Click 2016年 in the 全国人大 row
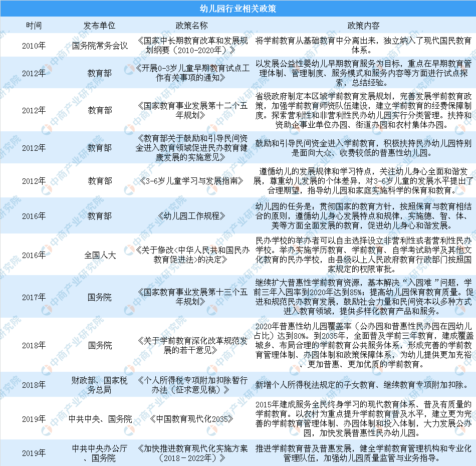The image size is (476, 466). (x=34, y=255)
